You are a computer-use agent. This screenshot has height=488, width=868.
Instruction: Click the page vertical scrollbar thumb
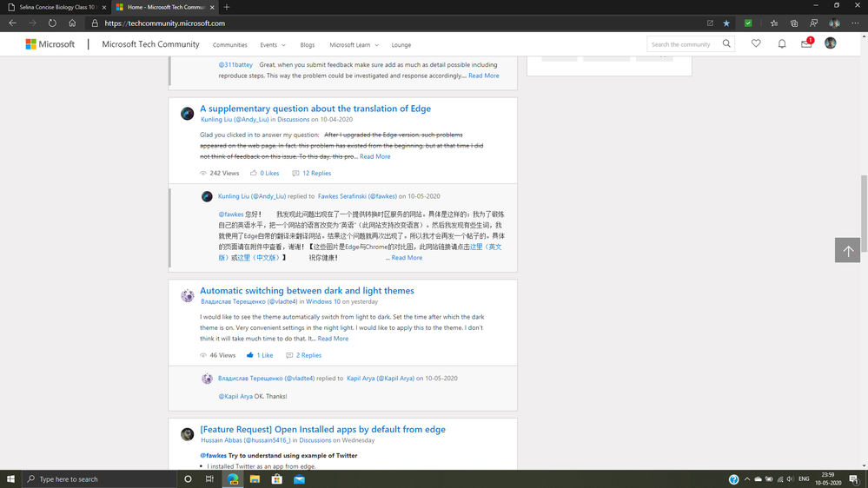[x=864, y=213]
